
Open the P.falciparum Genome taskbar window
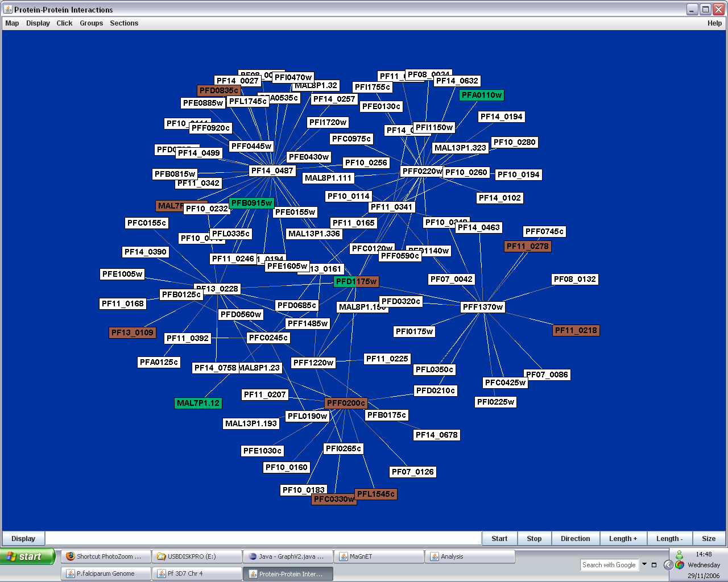[106, 573]
